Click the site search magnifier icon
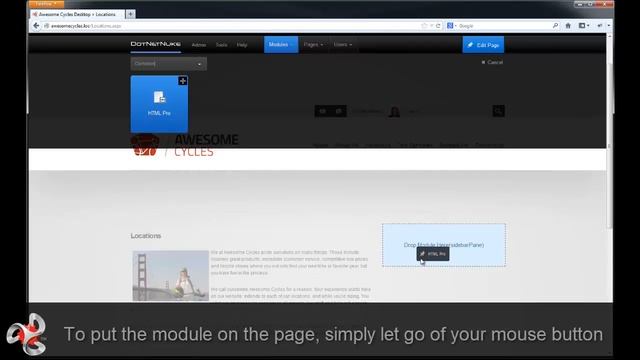This screenshot has height=360, width=640. 498,111
